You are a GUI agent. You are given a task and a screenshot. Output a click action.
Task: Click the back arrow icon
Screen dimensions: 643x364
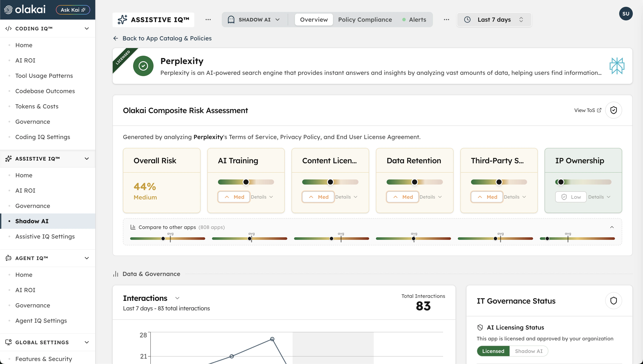(x=115, y=38)
